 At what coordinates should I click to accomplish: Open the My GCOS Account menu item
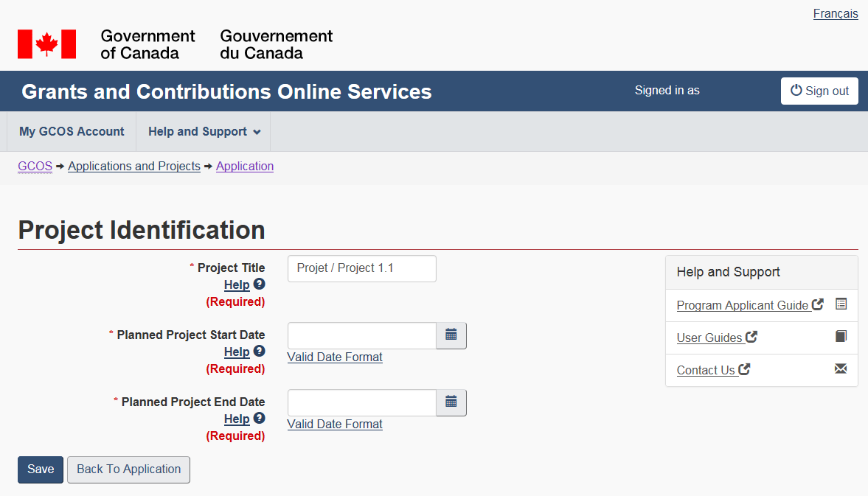point(72,131)
